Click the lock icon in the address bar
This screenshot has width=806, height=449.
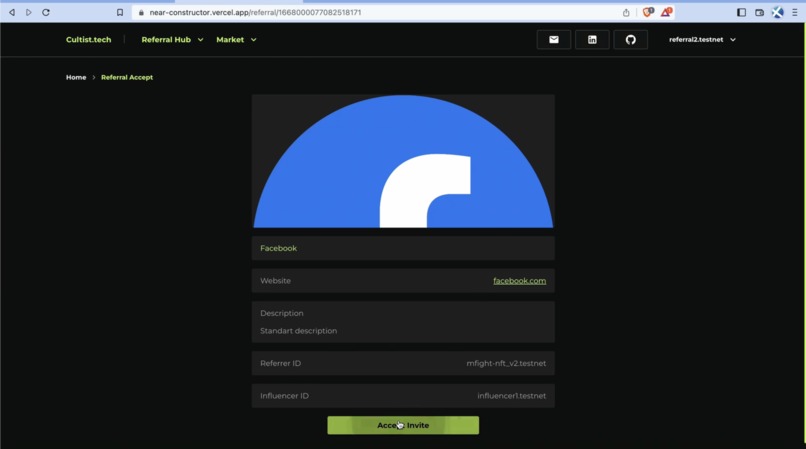[141, 12]
